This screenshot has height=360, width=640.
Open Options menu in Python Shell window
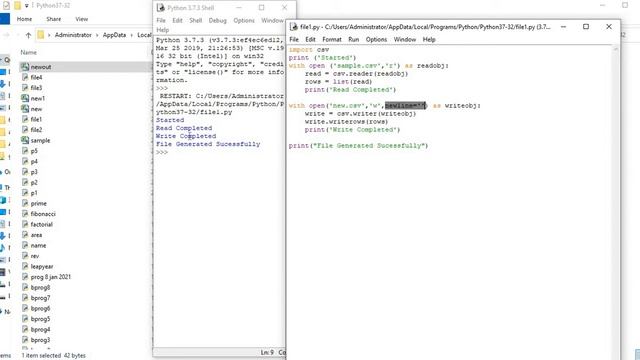tap(244, 20)
